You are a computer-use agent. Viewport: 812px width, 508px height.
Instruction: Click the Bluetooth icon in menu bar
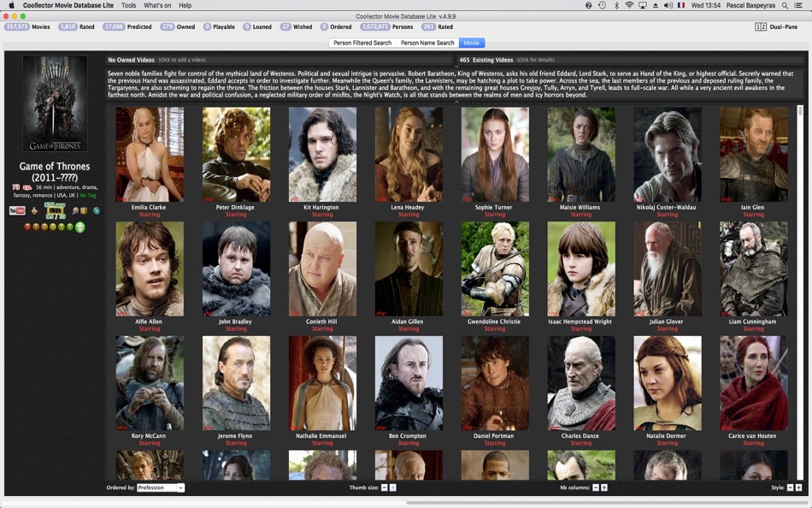pos(616,5)
